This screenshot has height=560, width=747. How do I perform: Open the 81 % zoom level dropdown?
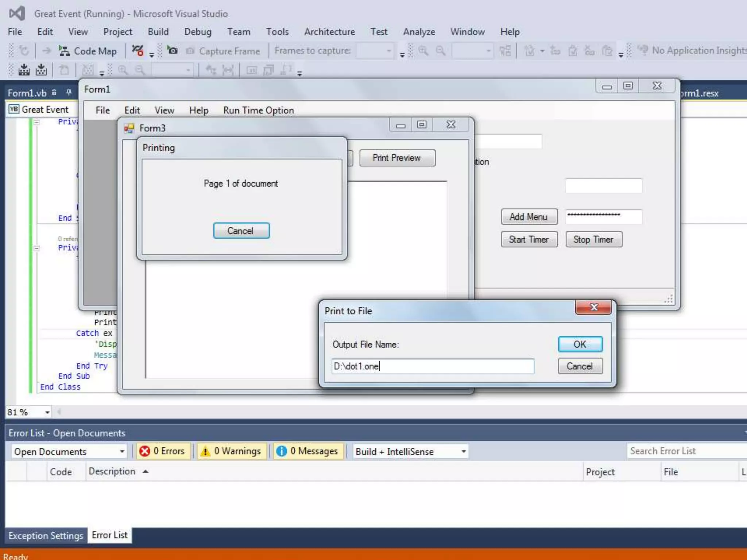(x=47, y=412)
